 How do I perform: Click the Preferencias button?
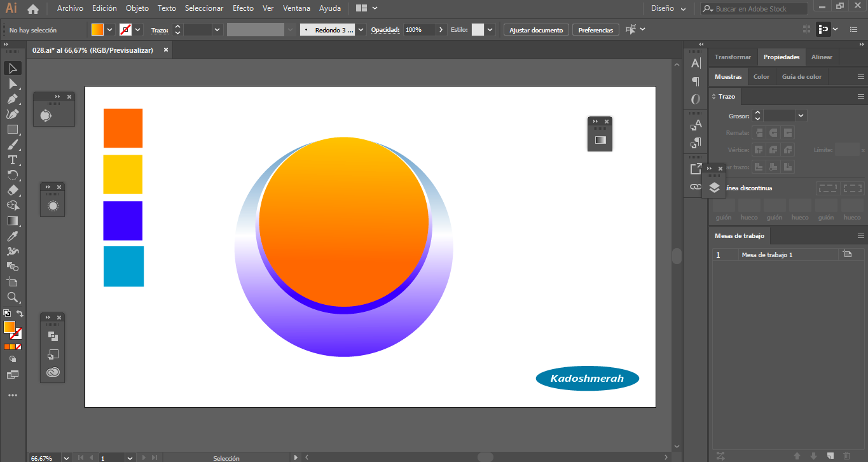pyautogui.click(x=596, y=30)
